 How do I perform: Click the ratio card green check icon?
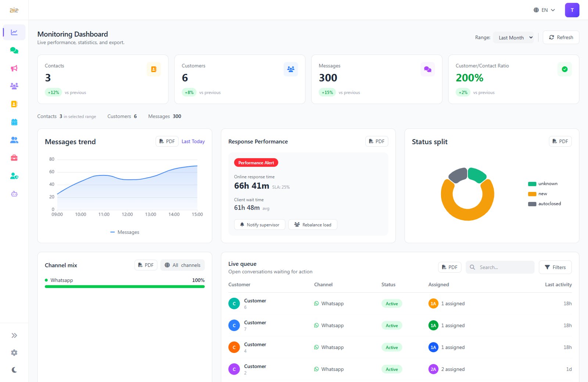coord(564,69)
